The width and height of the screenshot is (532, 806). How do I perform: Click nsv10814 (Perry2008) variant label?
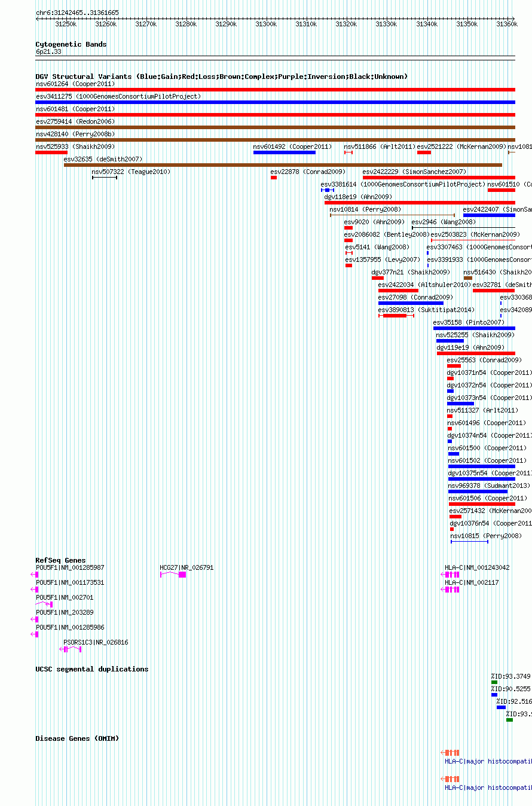coord(365,209)
